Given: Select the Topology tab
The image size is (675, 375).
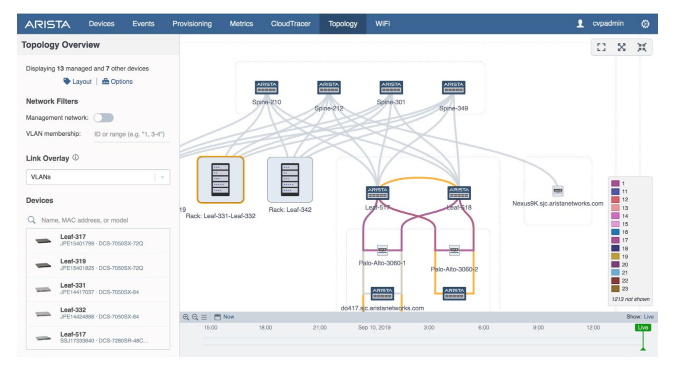Looking at the screenshot, I should (343, 24).
